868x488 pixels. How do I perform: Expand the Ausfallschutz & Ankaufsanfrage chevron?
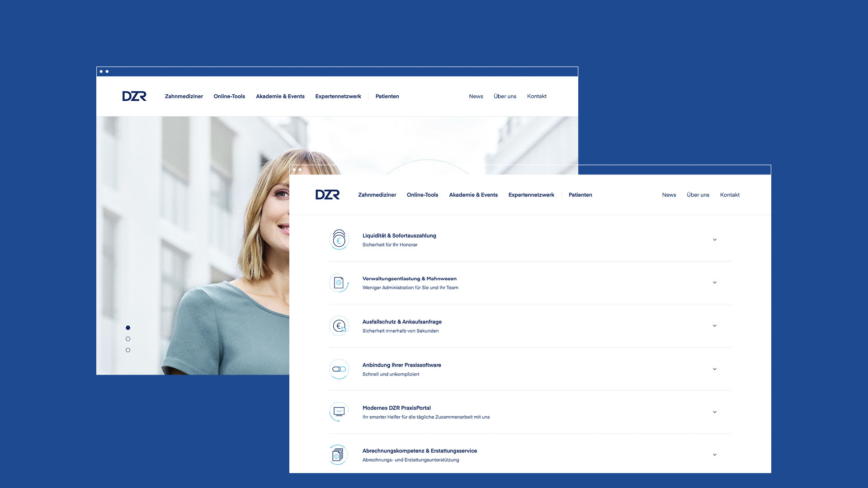click(715, 326)
